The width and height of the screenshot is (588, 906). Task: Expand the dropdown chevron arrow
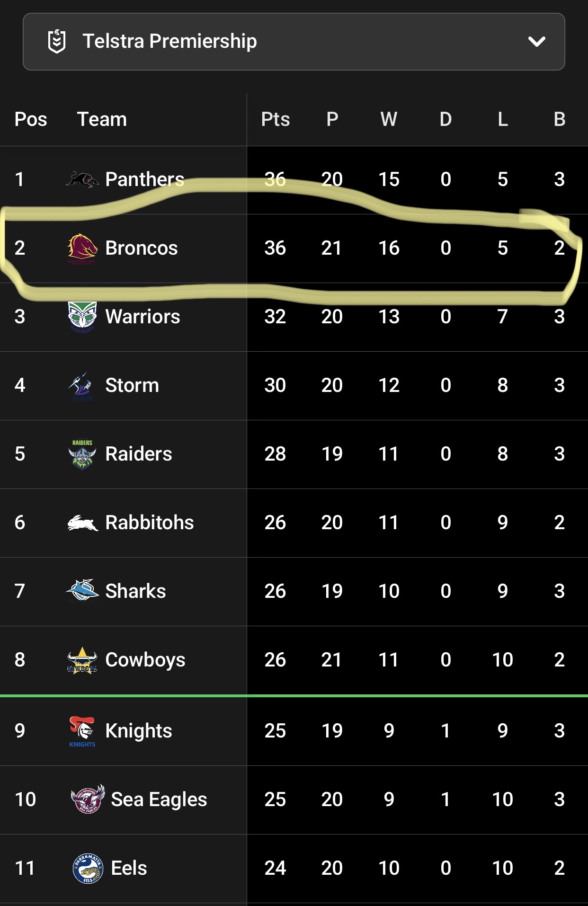[x=537, y=42]
